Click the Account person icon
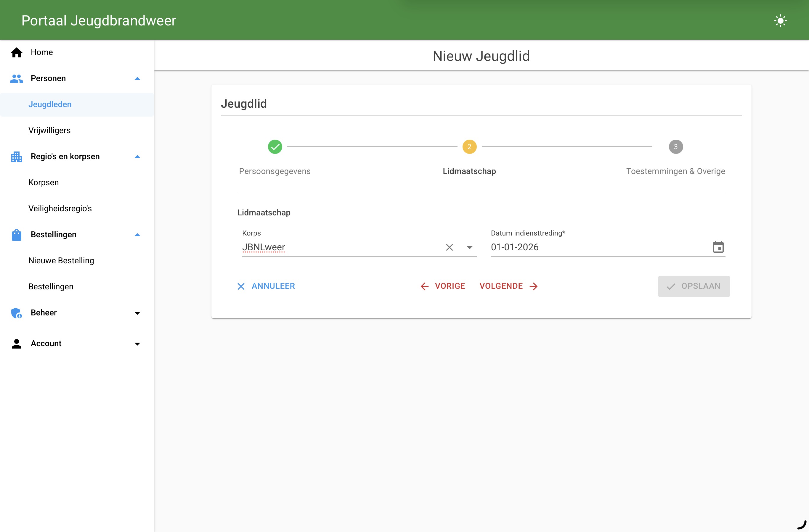Viewport: 809px width, 532px height. 16,344
